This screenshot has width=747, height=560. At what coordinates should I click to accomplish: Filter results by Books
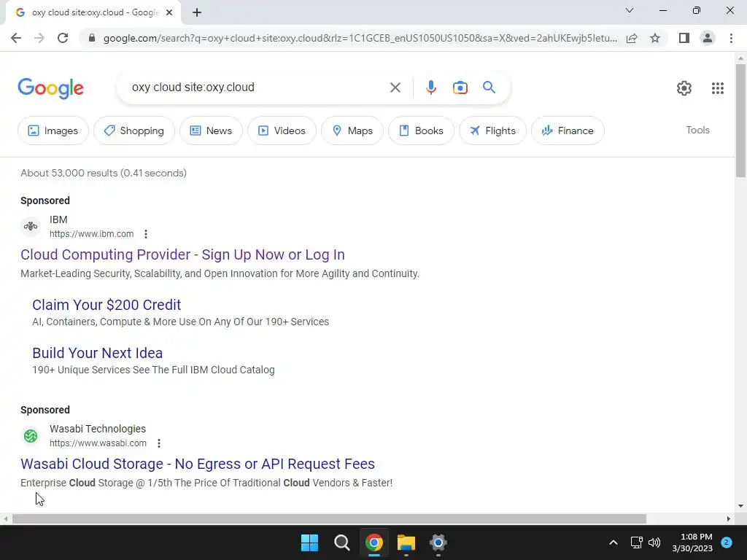(421, 131)
